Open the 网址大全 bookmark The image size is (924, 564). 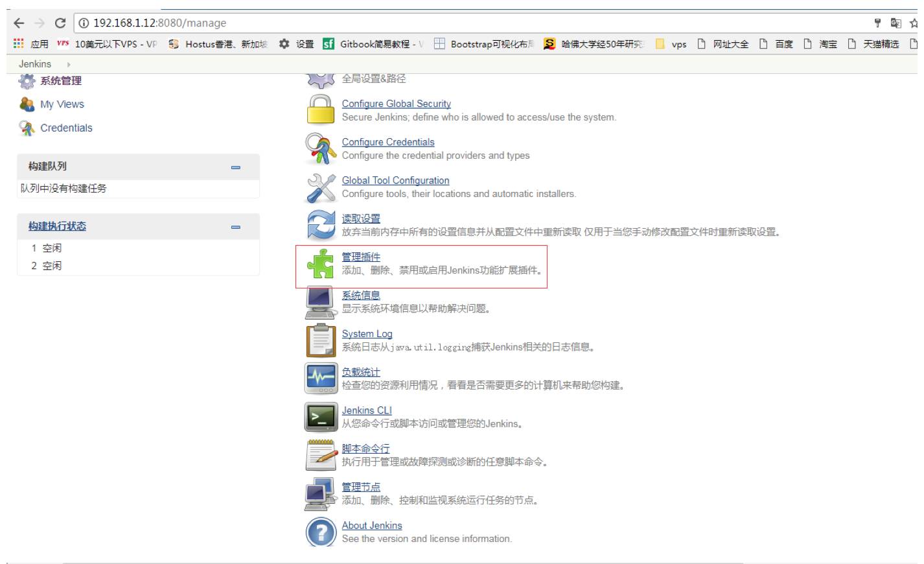pos(723,44)
